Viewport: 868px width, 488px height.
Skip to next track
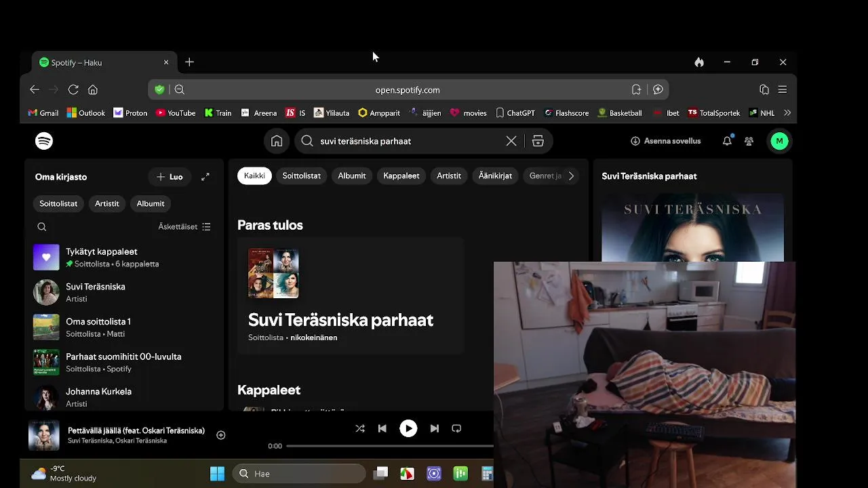435,428
